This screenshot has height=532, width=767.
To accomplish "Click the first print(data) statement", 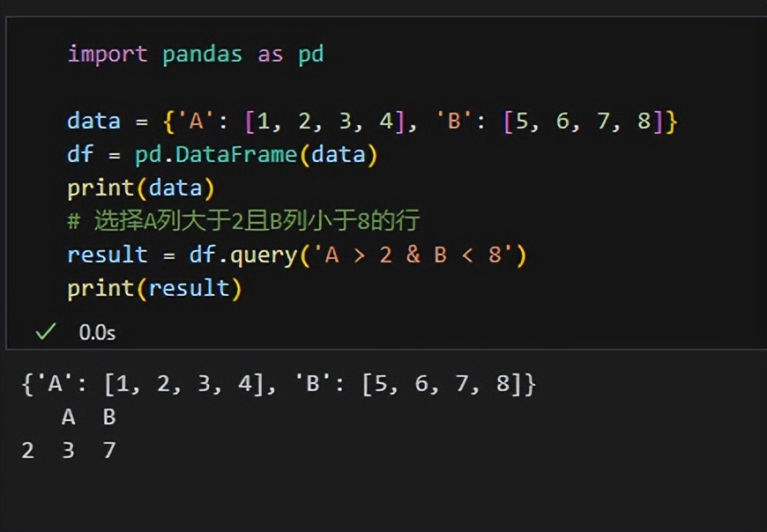I will coord(138,187).
